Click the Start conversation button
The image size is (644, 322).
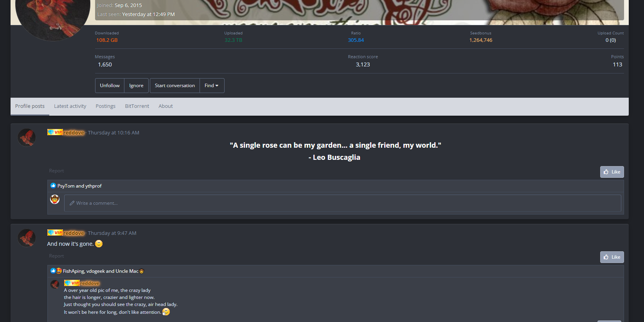tap(175, 86)
